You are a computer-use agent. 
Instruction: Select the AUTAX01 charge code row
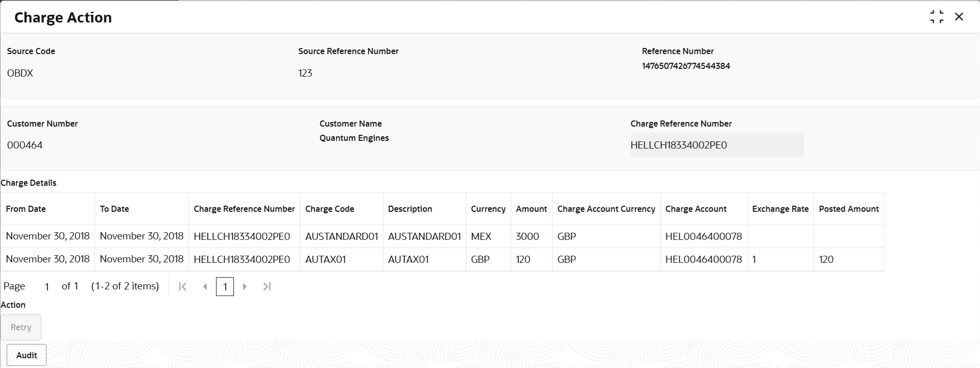tap(325, 259)
